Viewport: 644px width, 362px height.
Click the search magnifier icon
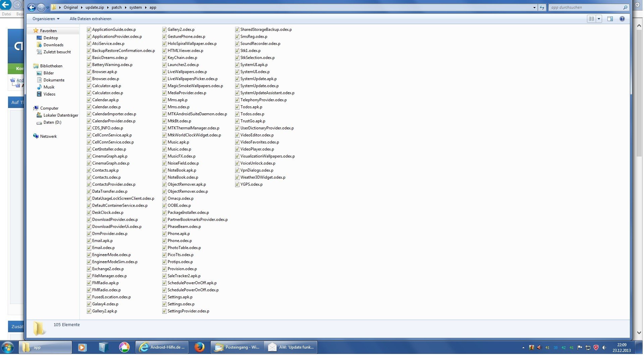coord(625,7)
